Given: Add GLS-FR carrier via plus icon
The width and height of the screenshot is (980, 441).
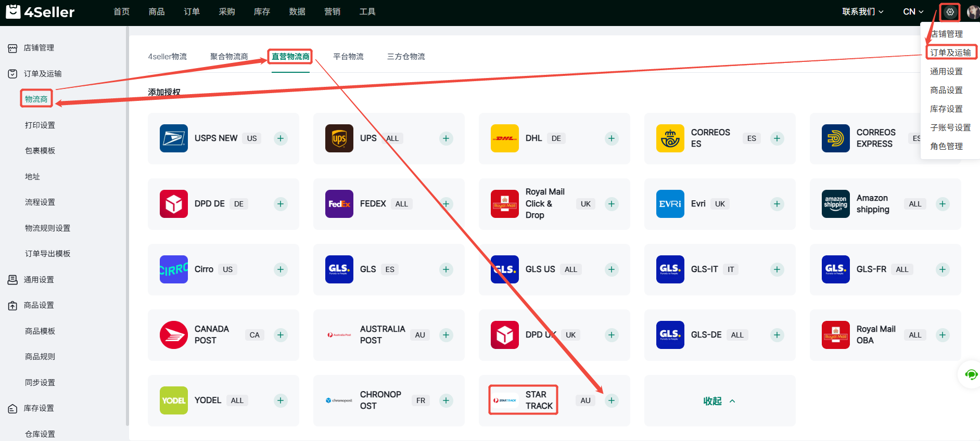Looking at the screenshot, I should [943, 269].
